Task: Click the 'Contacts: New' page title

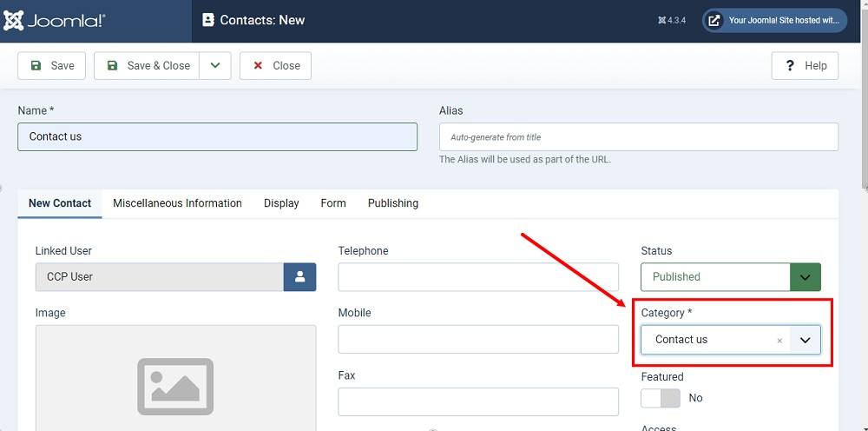Action: click(262, 20)
